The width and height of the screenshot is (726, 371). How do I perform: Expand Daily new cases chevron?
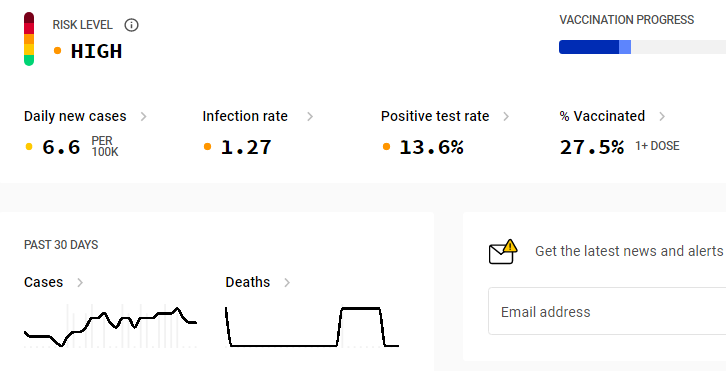click(144, 116)
